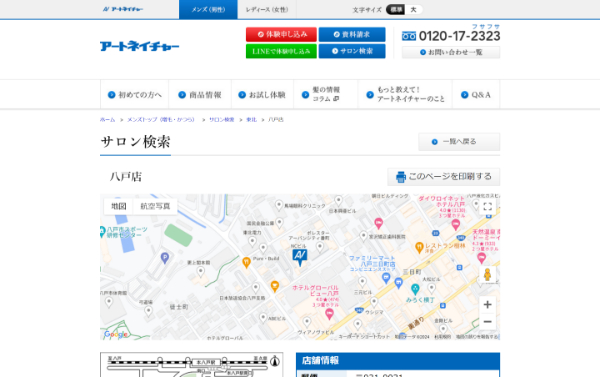Zoom in on the map
The image size is (600, 377).
point(488,305)
